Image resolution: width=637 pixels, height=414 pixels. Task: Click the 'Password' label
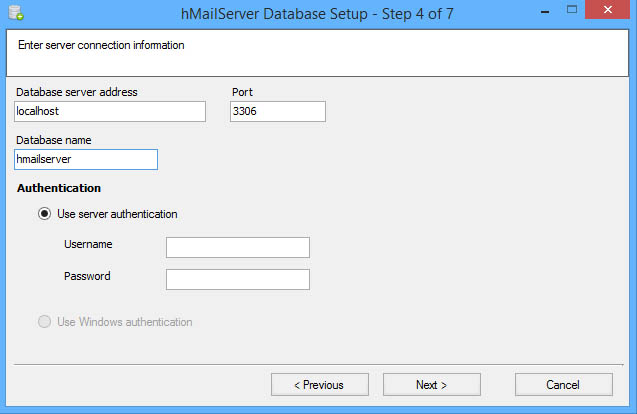(x=87, y=276)
